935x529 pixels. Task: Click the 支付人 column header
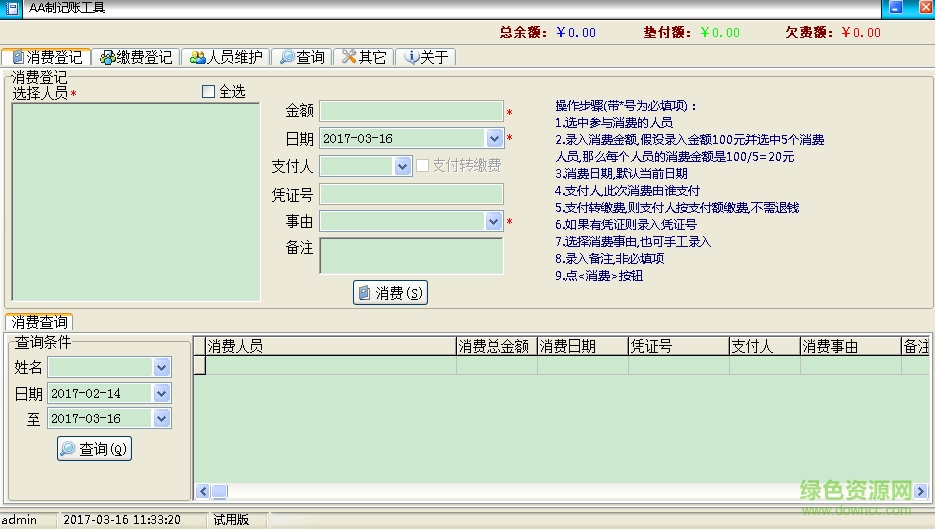(764, 347)
